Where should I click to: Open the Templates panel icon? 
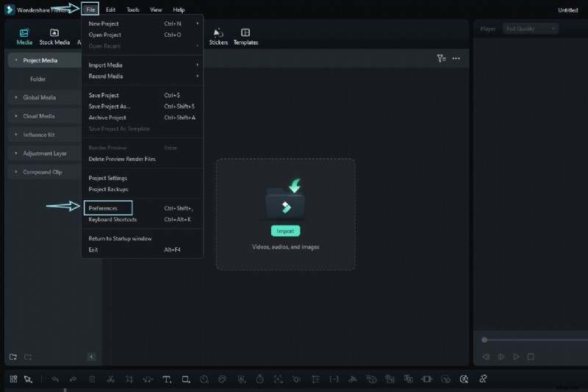245,36
